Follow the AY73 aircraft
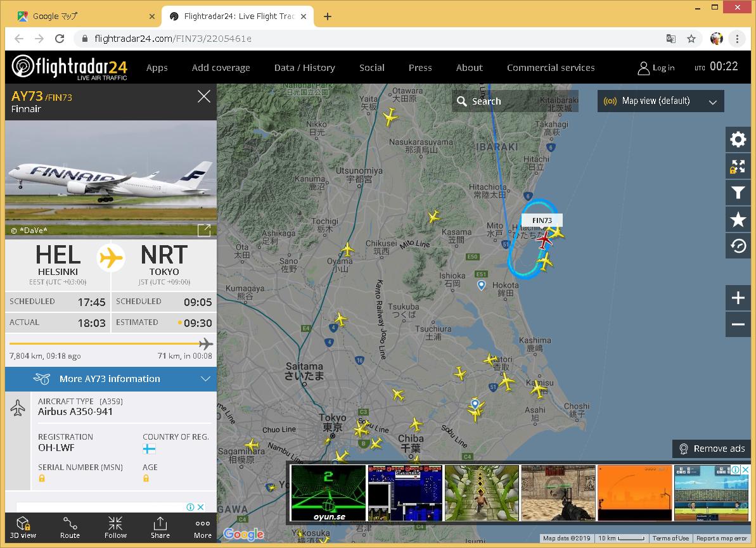 point(115,527)
